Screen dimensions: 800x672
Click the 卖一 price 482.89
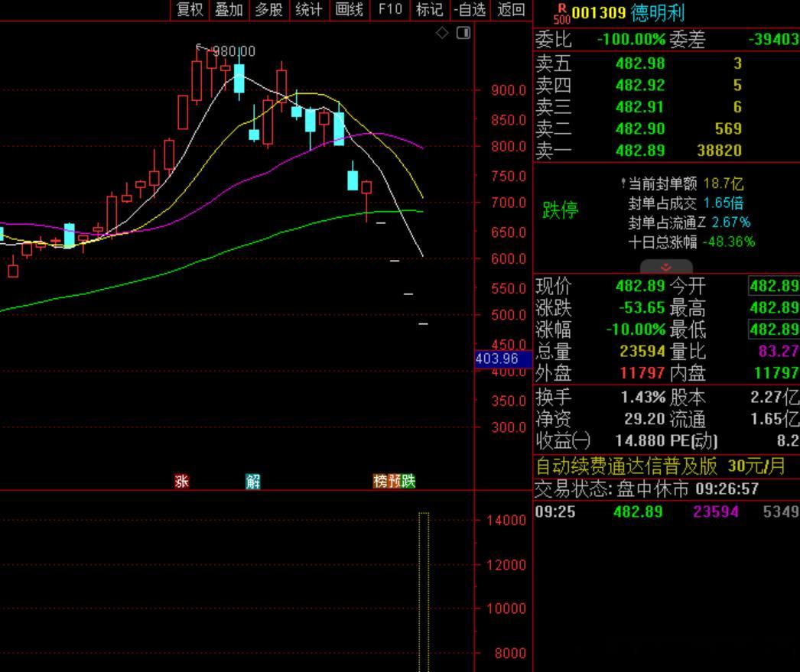click(640, 151)
